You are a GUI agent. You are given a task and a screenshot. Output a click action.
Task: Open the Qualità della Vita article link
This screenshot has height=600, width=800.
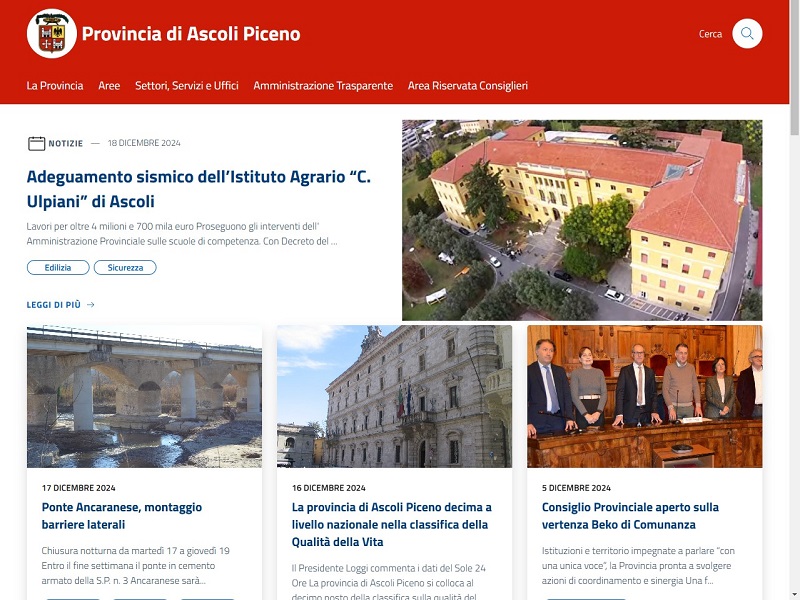392,524
